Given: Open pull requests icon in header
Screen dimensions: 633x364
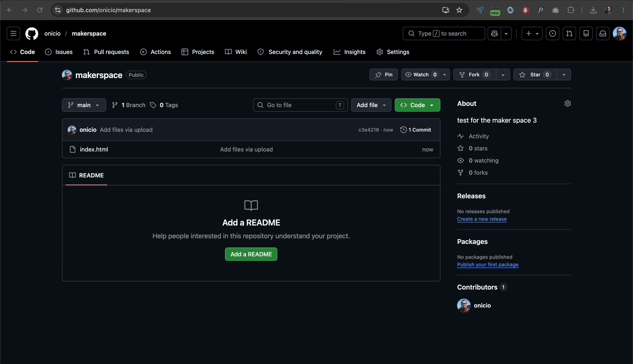Looking at the screenshot, I should pos(569,33).
